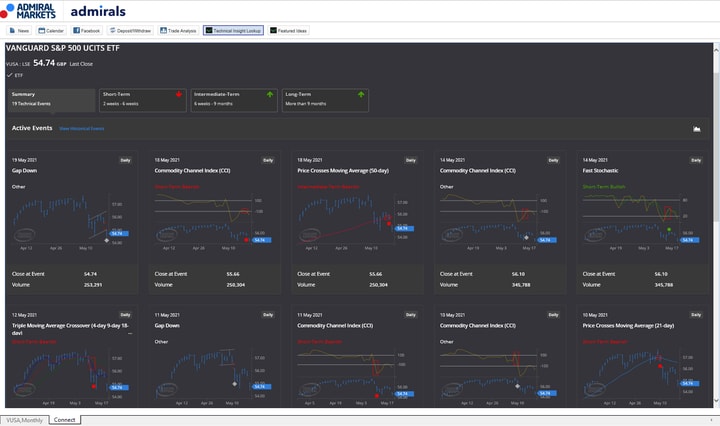Click the ETF checkmark label
This screenshot has height=426, width=720.
[x=15, y=75]
